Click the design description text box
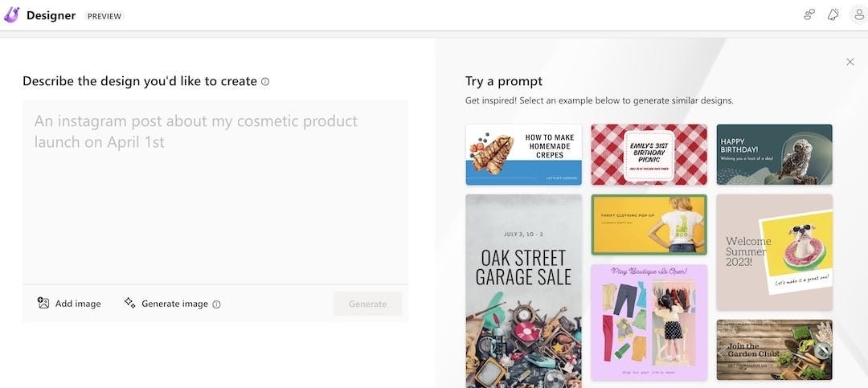This screenshot has height=388, width=868. 215,191
